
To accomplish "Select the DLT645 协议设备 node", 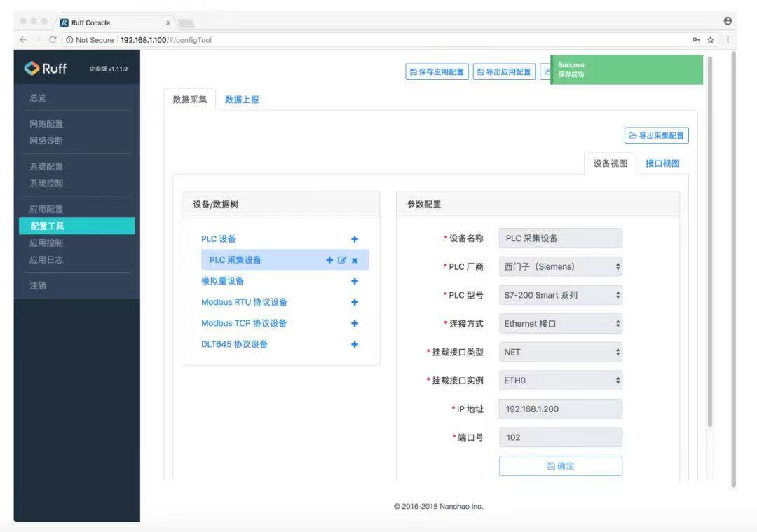I will point(234,344).
